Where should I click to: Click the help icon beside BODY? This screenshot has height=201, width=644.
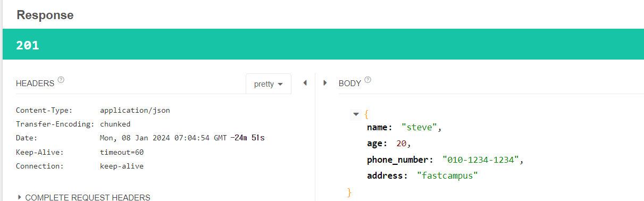click(367, 80)
